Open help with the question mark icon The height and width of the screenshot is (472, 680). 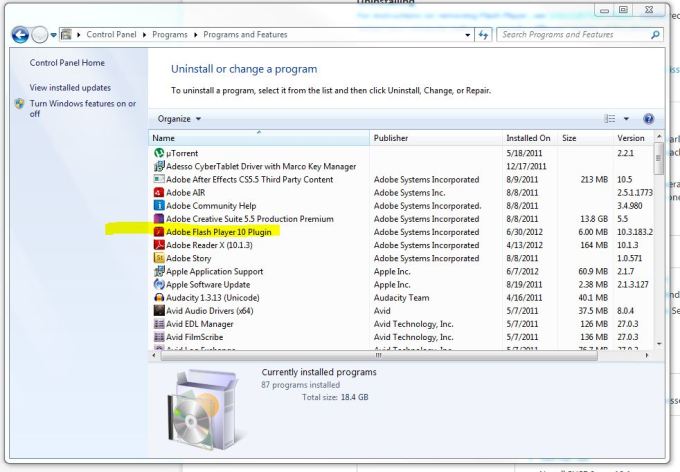pos(648,118)
